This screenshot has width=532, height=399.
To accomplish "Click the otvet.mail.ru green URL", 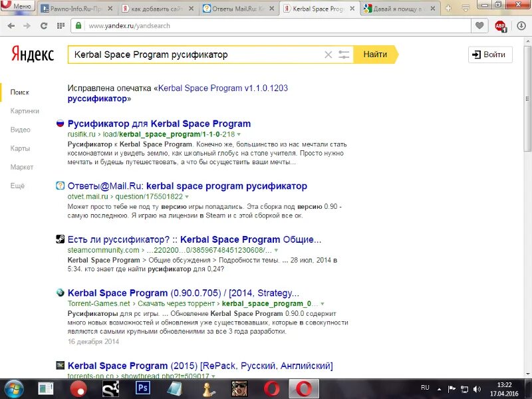I will point(125,196).
